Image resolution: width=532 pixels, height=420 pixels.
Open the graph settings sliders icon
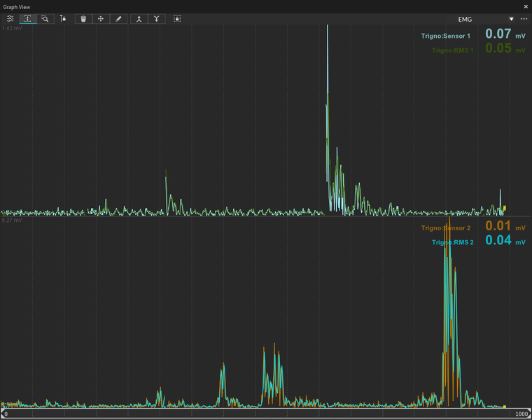(10, 19)
